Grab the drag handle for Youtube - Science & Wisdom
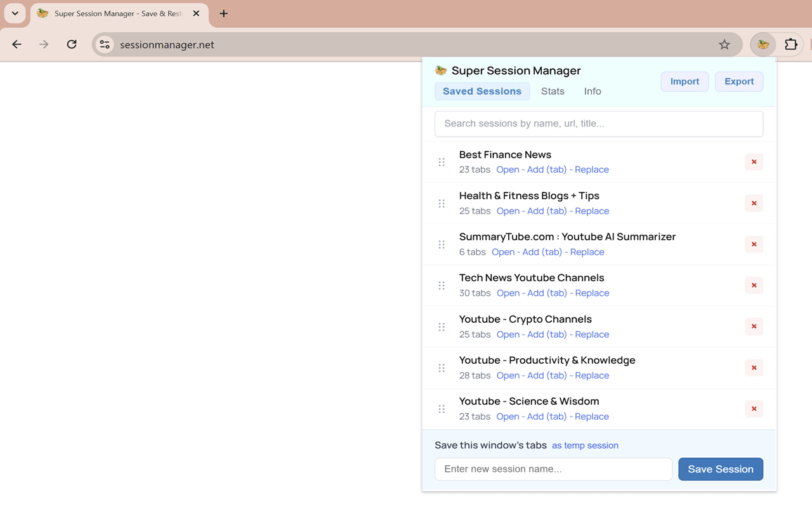The image size is (812, 508). 442,409
